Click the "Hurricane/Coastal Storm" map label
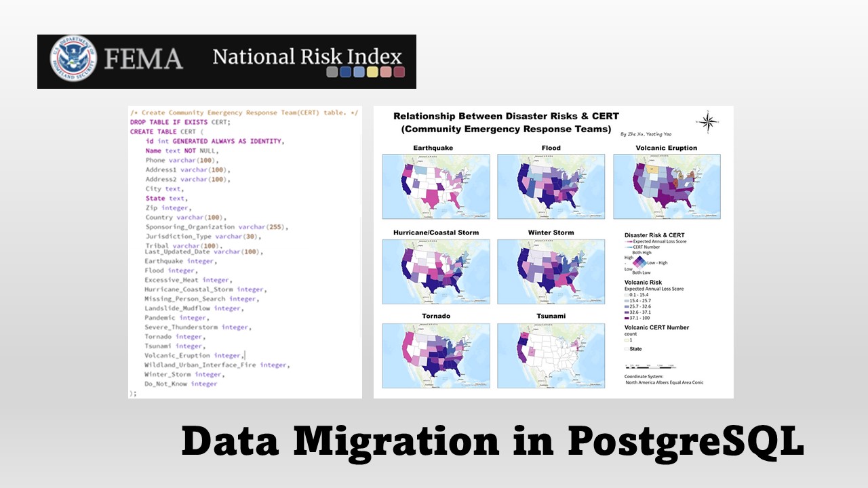The height and width of the screenshot is (488, 868). pyautogui.click(x=436, y=232)
